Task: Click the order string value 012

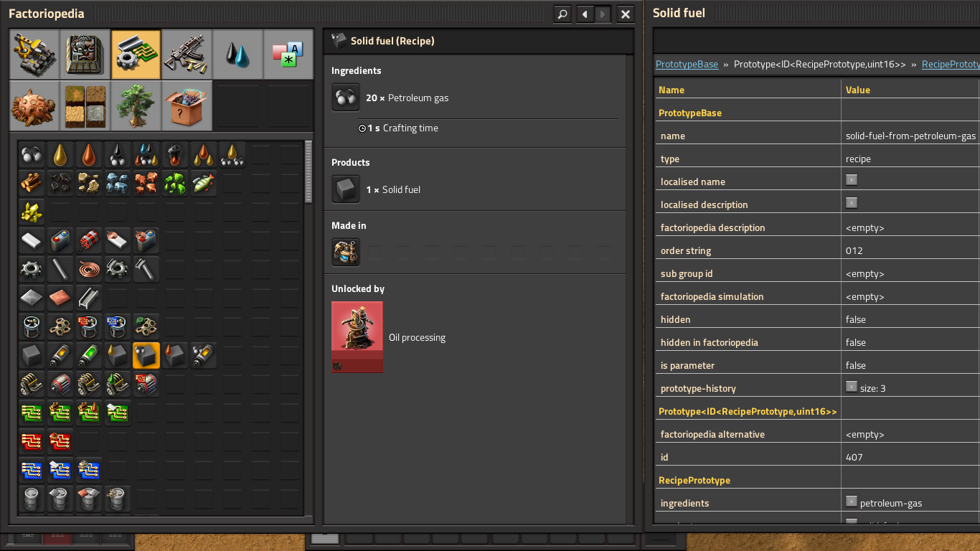Action: pos(854,251)
